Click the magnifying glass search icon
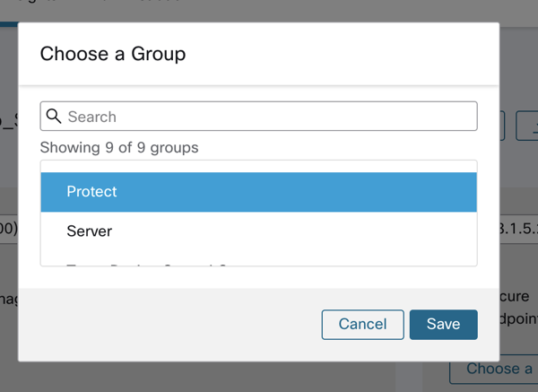538x392 pixels. 54,117
